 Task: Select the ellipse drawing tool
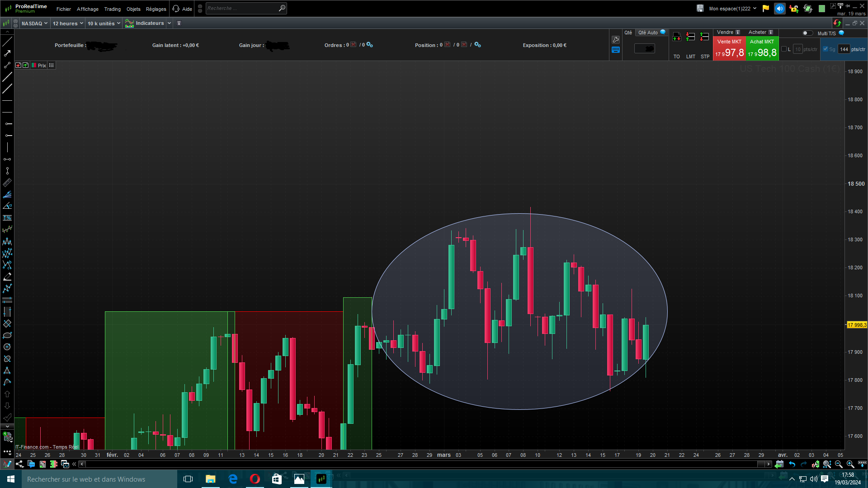point(7,335)
